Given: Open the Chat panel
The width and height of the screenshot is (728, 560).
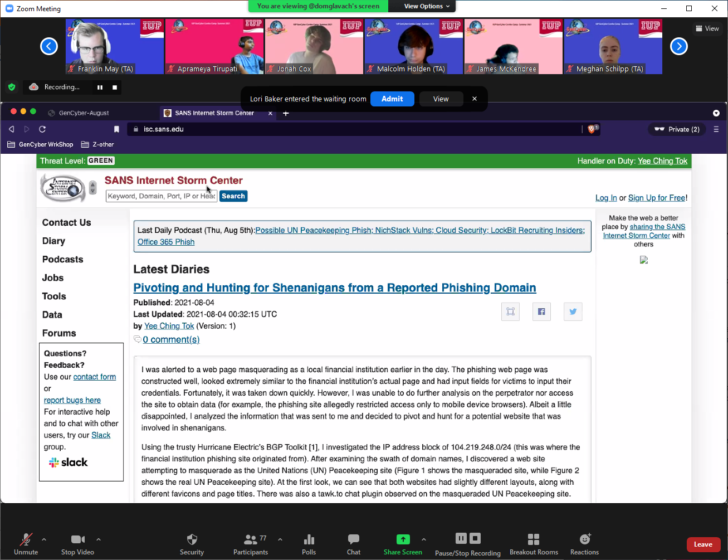Looking at the screenshot, I should pos(354,544).
